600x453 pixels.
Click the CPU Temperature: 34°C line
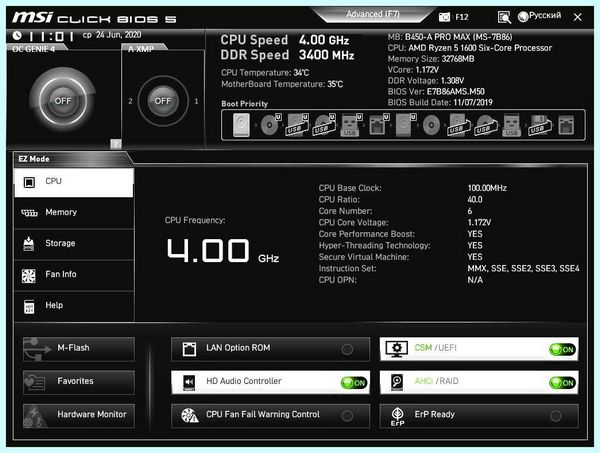point(265,73)
